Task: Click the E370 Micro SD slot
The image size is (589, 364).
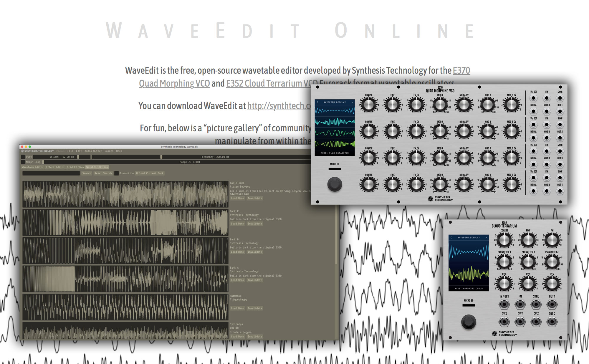Action: (x=335, y=169)
